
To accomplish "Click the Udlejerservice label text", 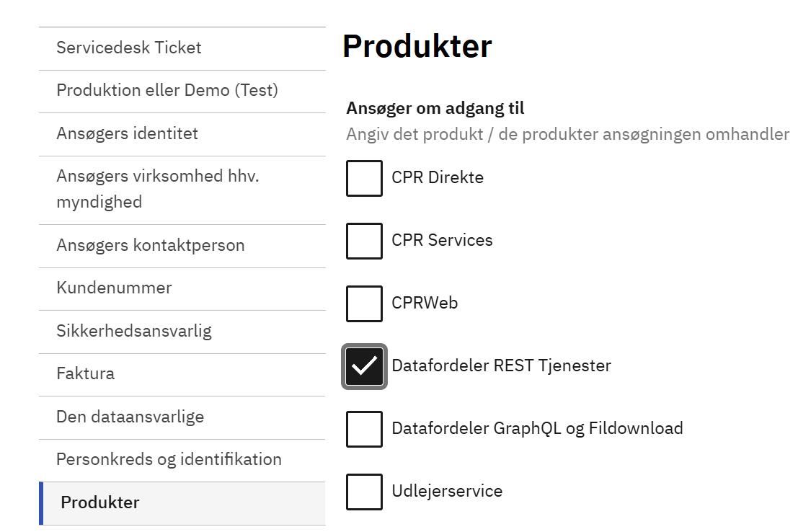I will [x=447, y=492].
